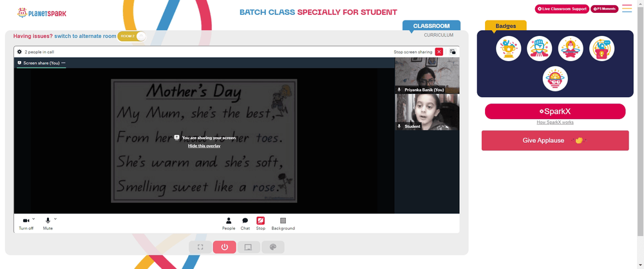Click the red stop screen sharing X
Image resolution: width=644 pixels, height=269 pixels.
(439, 51)
